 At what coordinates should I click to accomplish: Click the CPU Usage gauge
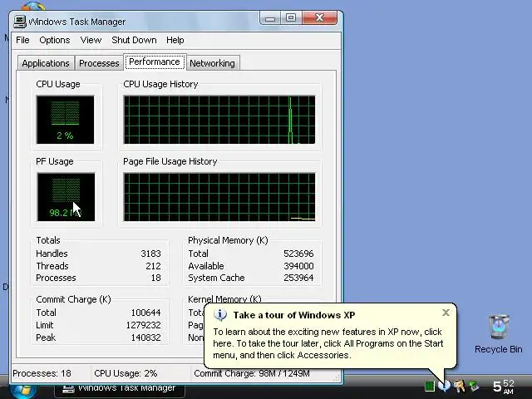(x=65, y=120)
